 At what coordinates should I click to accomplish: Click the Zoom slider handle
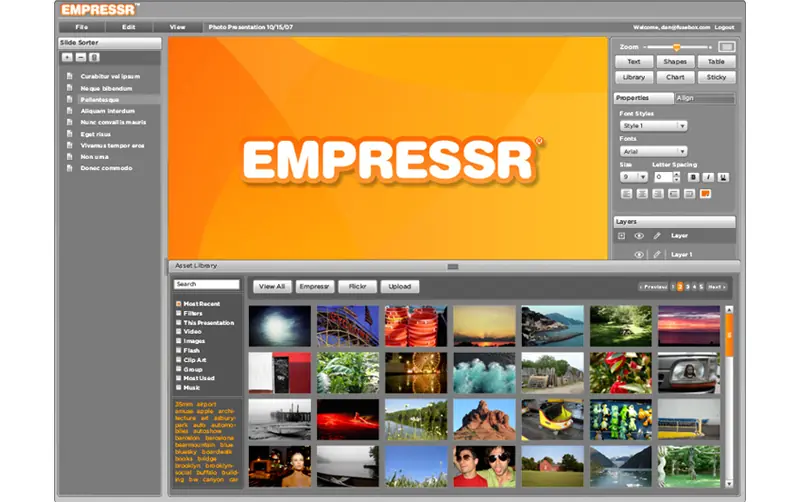677,47
